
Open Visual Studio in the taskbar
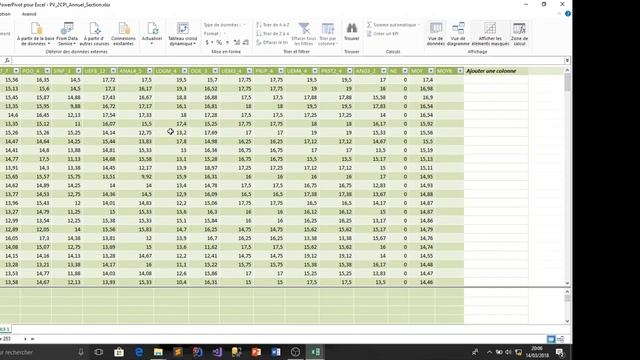tap(217, 352)
